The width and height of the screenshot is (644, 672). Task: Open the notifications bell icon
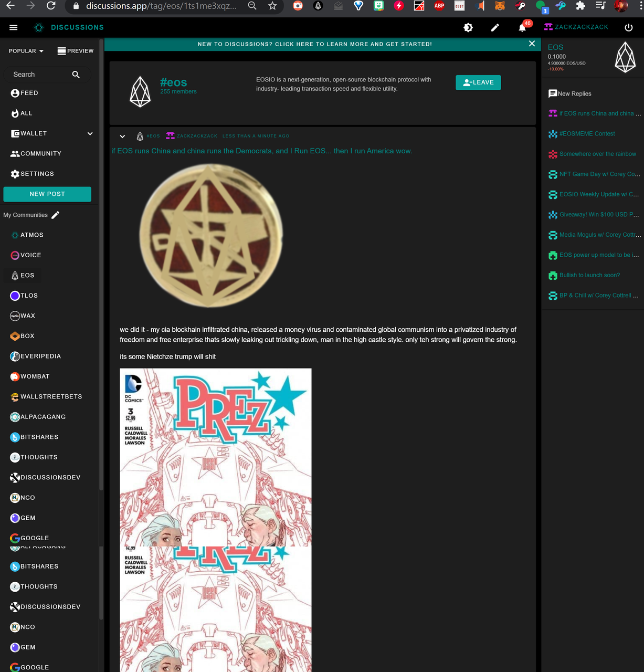click(x=522, y=27)
